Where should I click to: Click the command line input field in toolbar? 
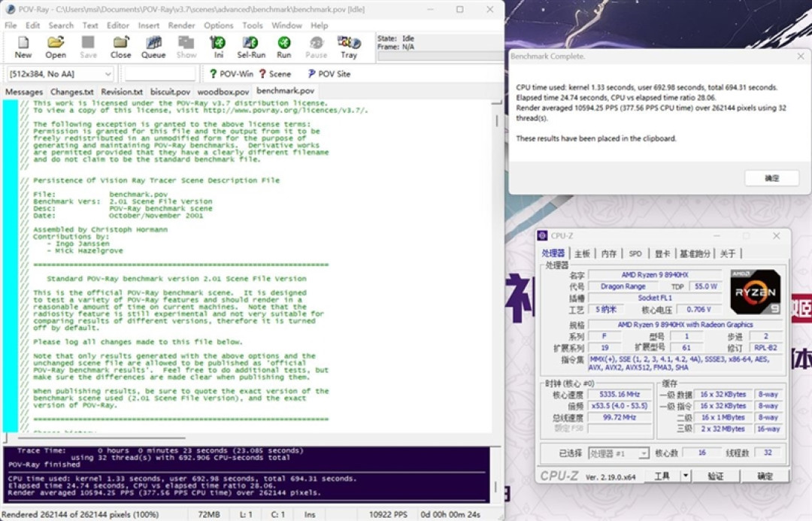(x=161, y=74)
